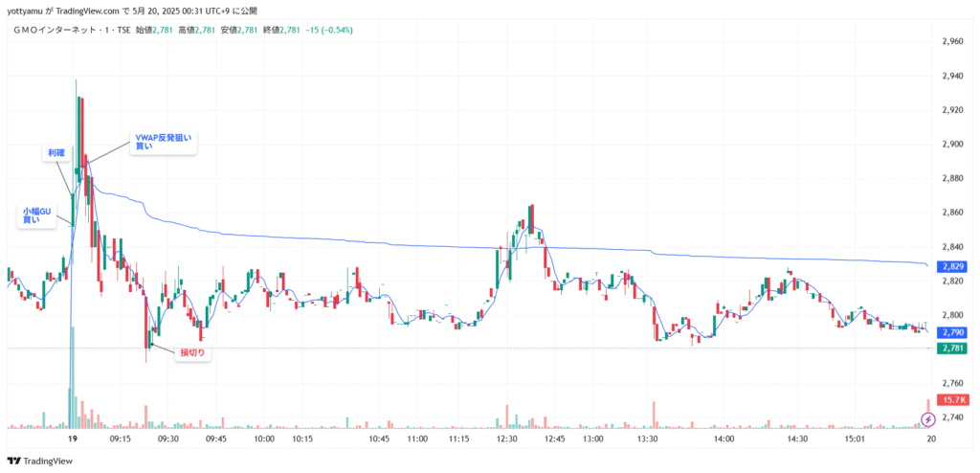Click the 安値 low price value
Viewport: 980px width, 473px height.
(x=248, y=30)
